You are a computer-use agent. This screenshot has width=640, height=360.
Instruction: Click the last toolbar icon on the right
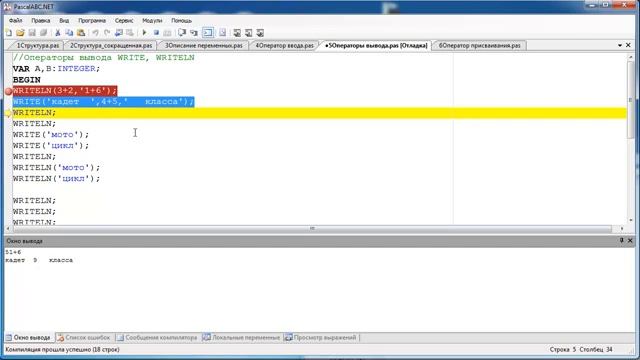(260, 33)
